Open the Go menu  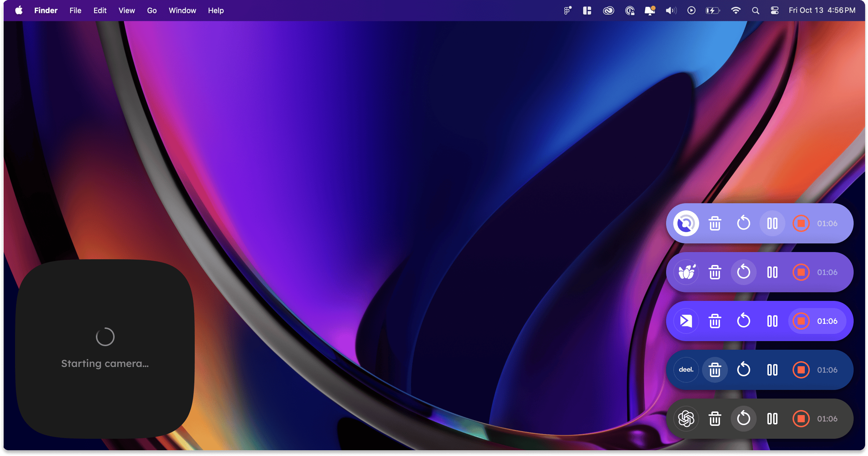[152, 10]
